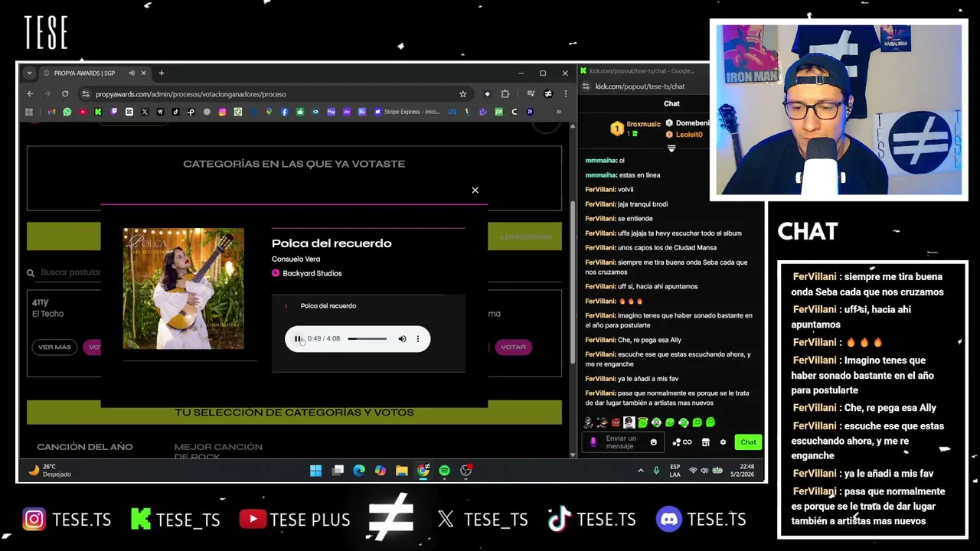Open the Twitch bookmark
980x551 pixels.
pos(113,112)
